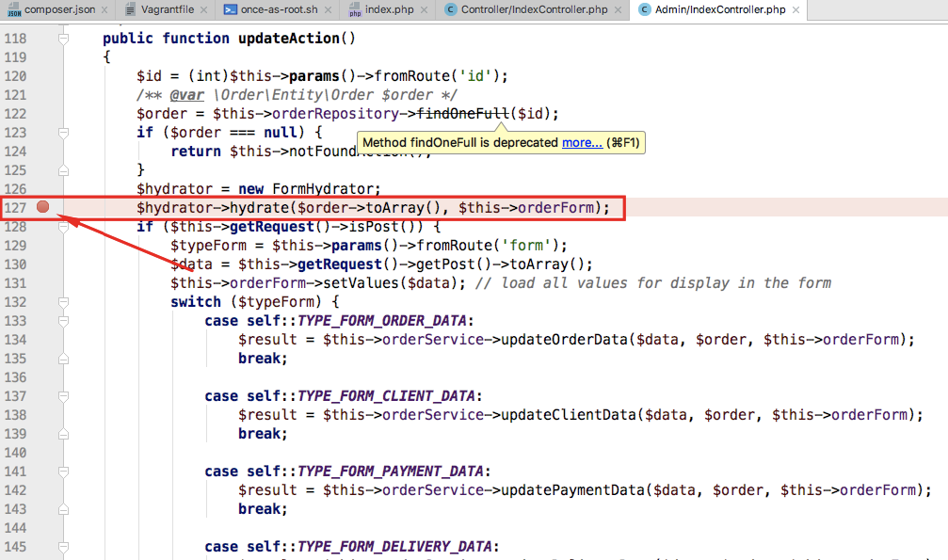Click the updateAction function name
Viewport: 948px width, 560px height.
point(288,39)
